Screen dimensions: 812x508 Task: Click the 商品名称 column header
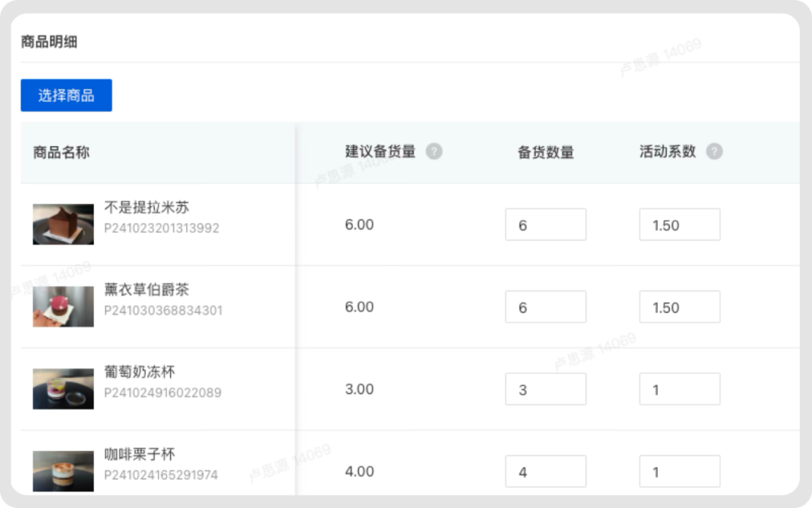coord(61,152)
